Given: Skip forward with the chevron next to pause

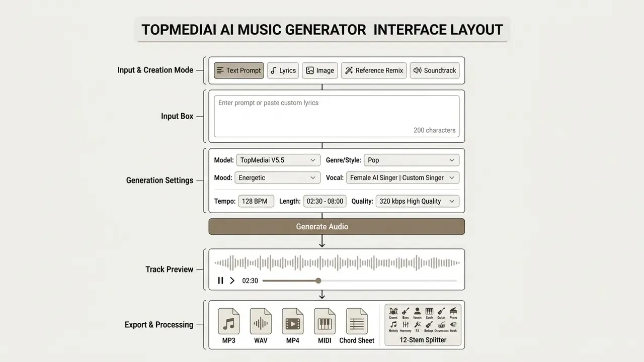Looking at the screenshot, I should (x=232, y=281).
